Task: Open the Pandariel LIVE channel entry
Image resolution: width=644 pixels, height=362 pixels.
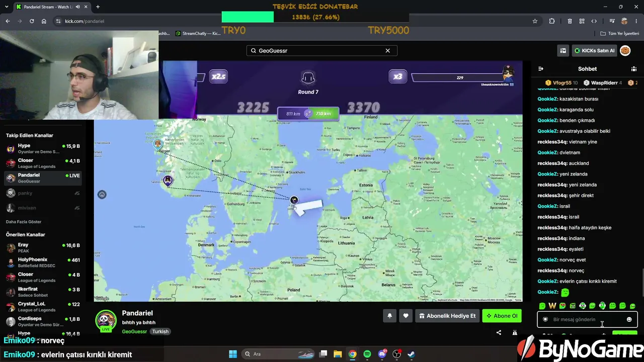Action: coord(43,178)
